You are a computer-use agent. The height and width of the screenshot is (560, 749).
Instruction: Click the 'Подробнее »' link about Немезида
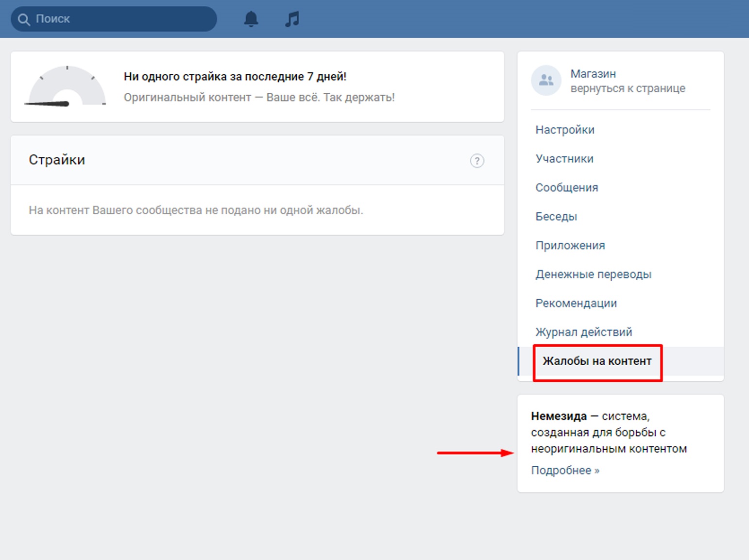pos(565,470)
